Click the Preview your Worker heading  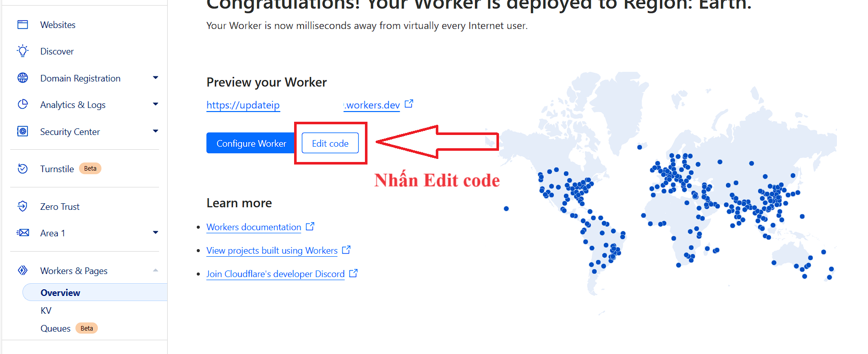pos(267,82)
